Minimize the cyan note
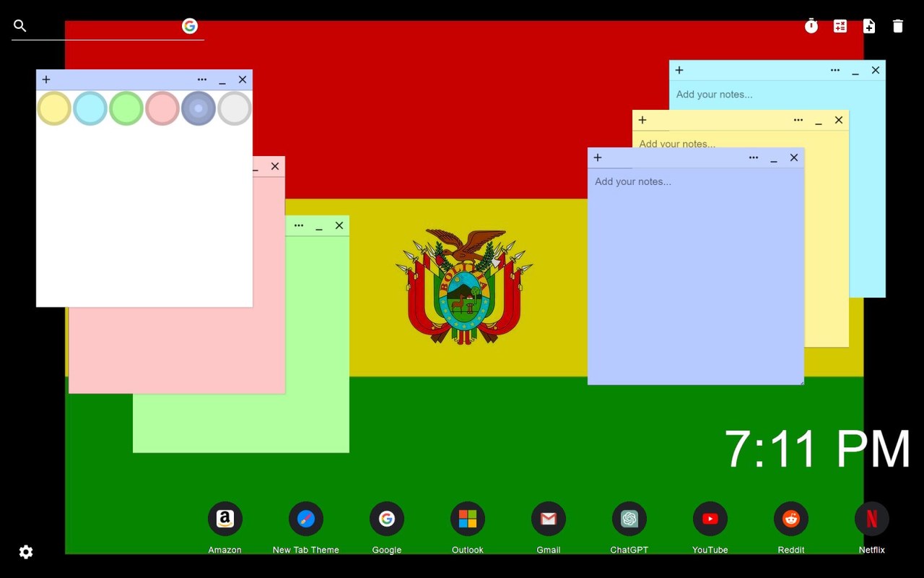This screenshot has height=578, width=924. [x=855, y=72]
